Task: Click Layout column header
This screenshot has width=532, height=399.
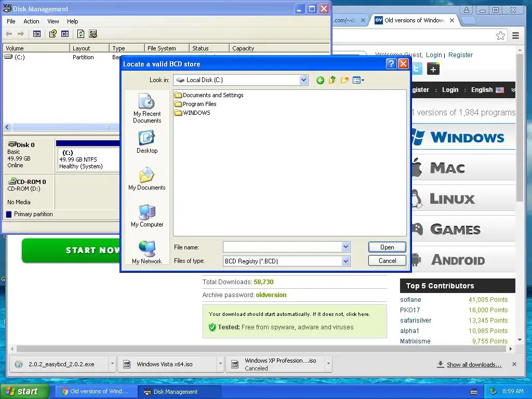Action: (x=89, y=48)
